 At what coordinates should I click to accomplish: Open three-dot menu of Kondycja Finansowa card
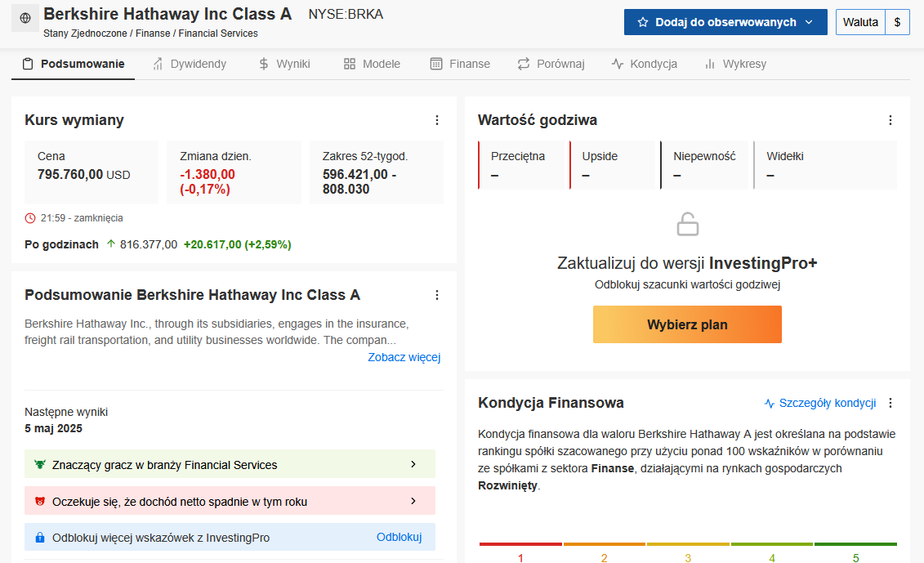coord(890,403)
